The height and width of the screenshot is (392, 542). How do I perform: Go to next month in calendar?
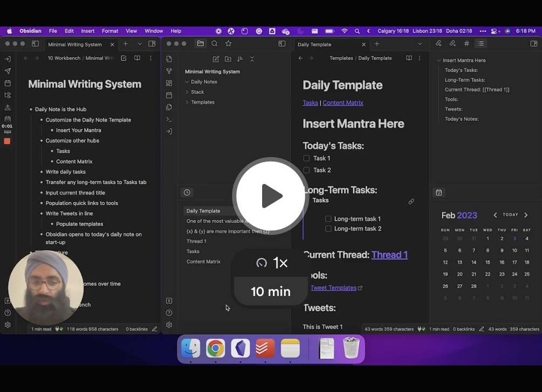(526, 215)
